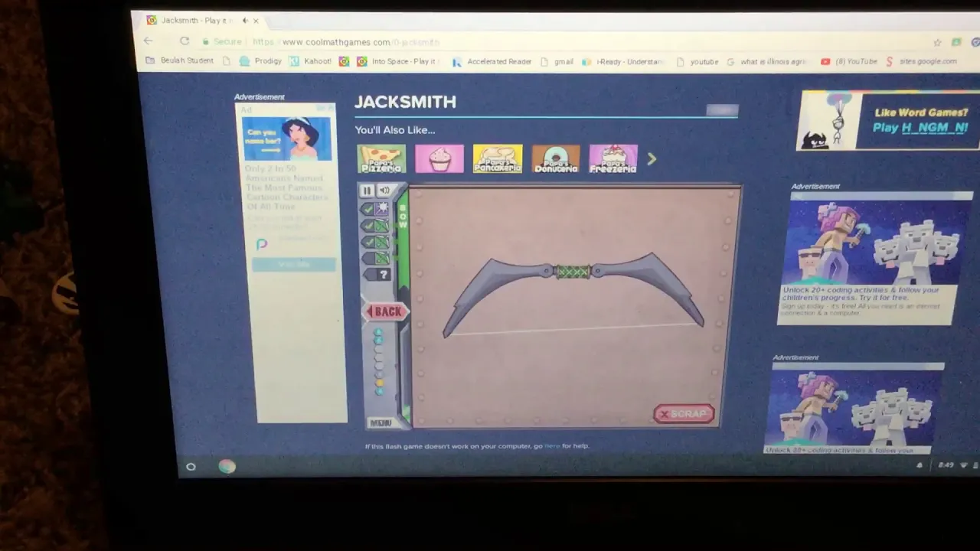The height and width of the screenshot is (551, 980).
Task: Click the SCRAP button
Action: point(684,413)
